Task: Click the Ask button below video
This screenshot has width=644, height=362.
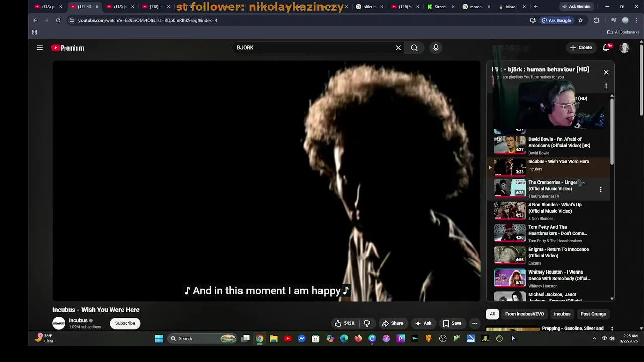Action: pos(423,323)
